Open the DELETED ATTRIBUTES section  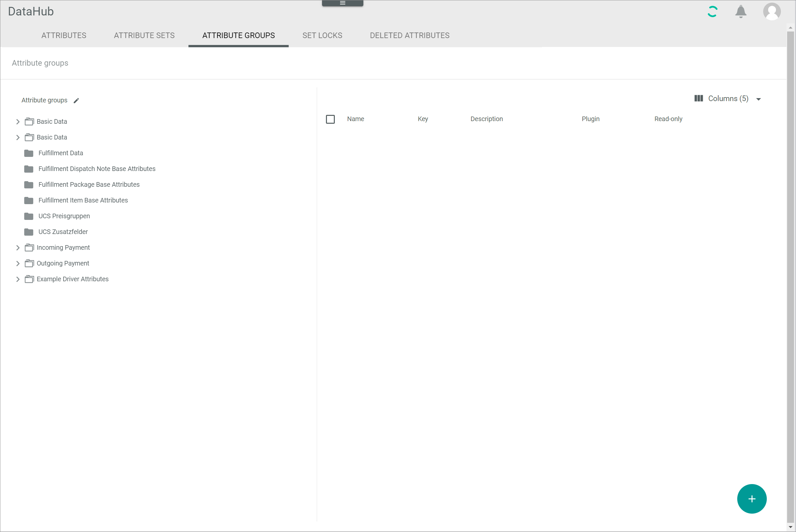tap(410, 35)
